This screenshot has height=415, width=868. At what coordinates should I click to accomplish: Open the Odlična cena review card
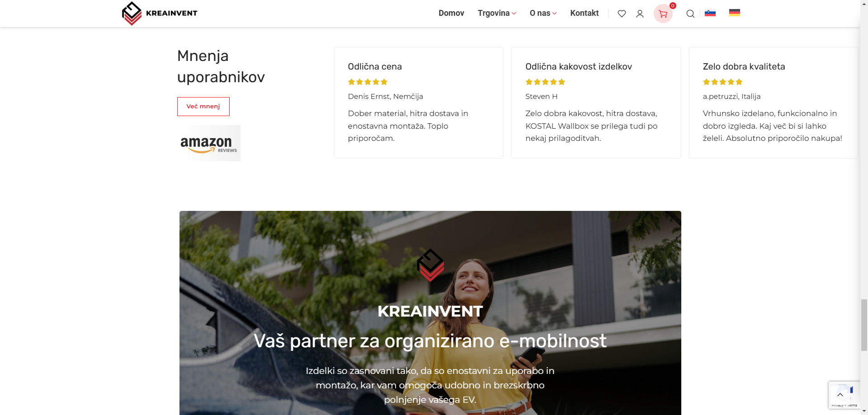(x=419, y=103)
